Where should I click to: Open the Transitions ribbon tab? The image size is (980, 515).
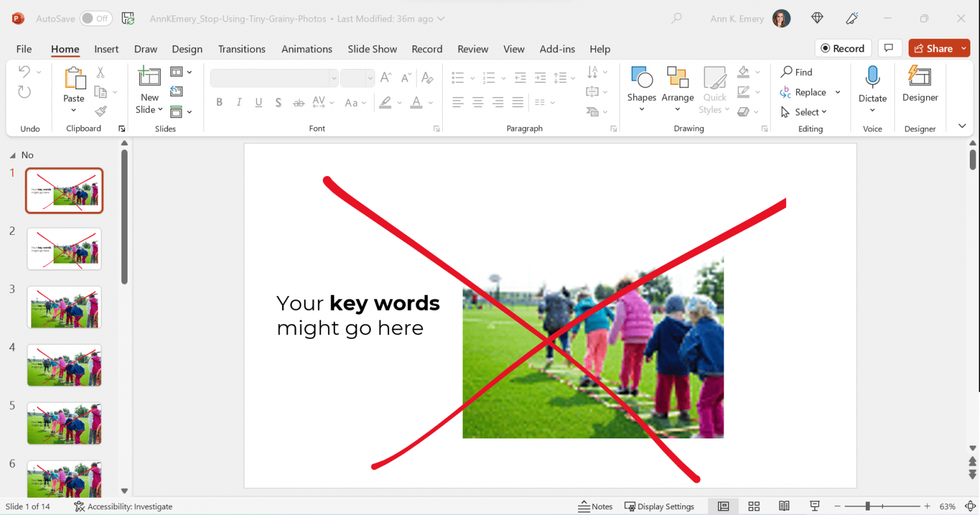[x=241, y=49]
